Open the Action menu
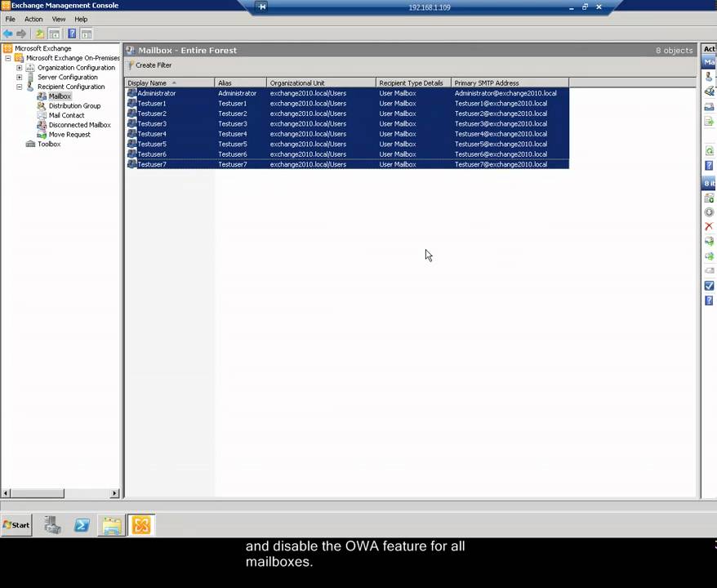Viewport: 717px width, 588px height. coord(33,20)
